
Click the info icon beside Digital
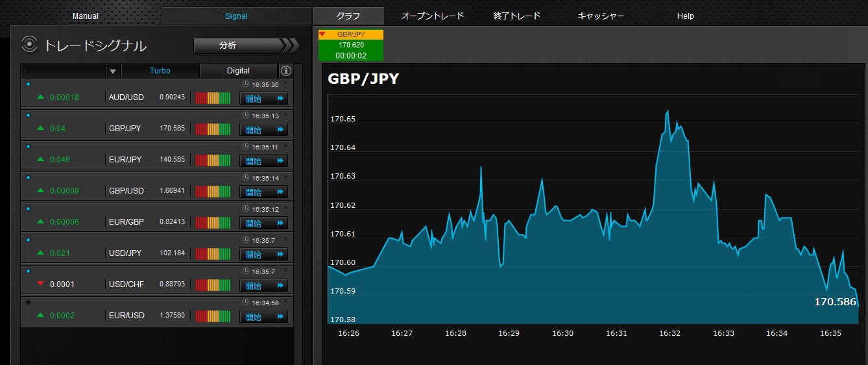click(x=286, y=71)
